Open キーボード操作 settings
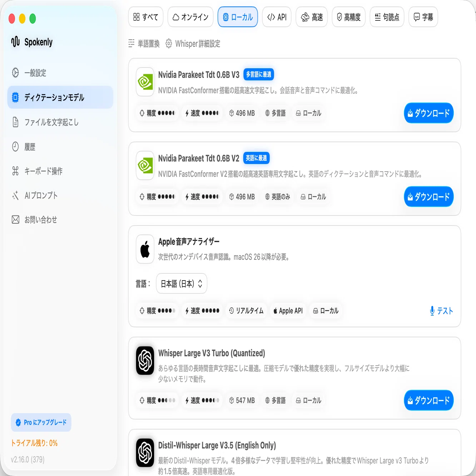Viewport: 476px width, 476px height. pyautogui.click(x=60, y=171)
